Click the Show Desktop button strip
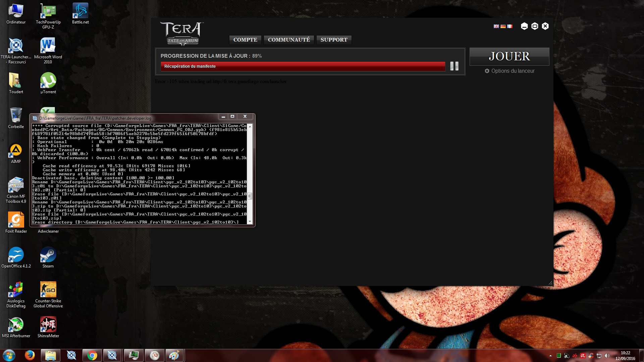Image resolution: width=644 pixels, height=362 pixels. (641, 355)
